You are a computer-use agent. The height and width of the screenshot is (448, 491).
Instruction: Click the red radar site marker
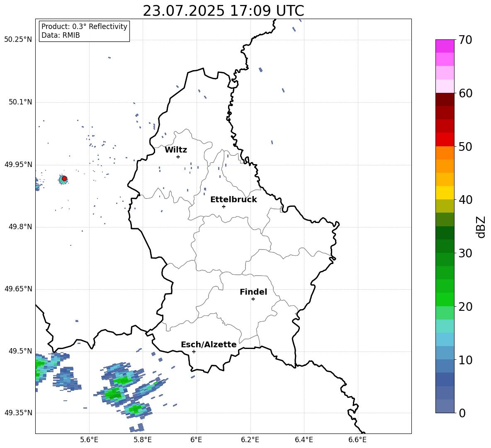(64, 179)
